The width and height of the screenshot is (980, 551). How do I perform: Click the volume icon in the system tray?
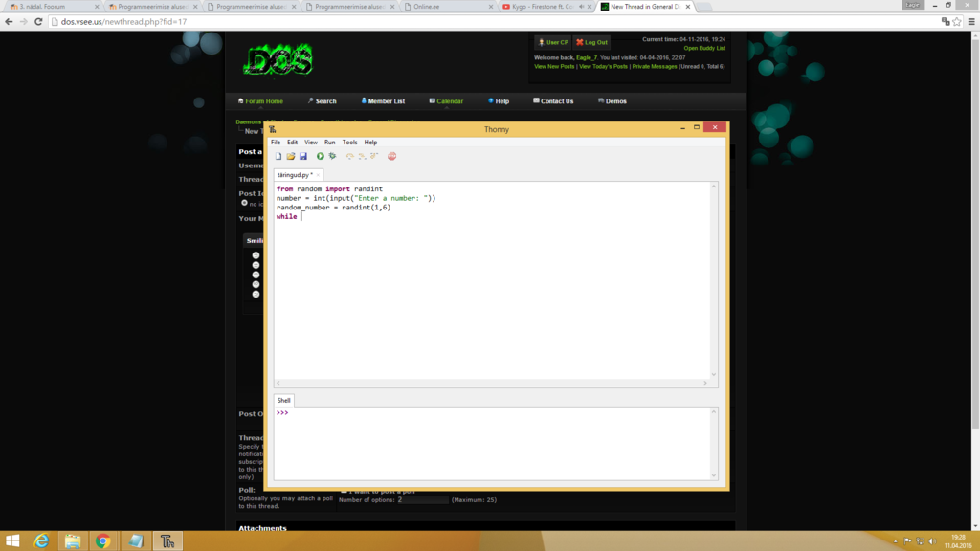pos(932,541)
